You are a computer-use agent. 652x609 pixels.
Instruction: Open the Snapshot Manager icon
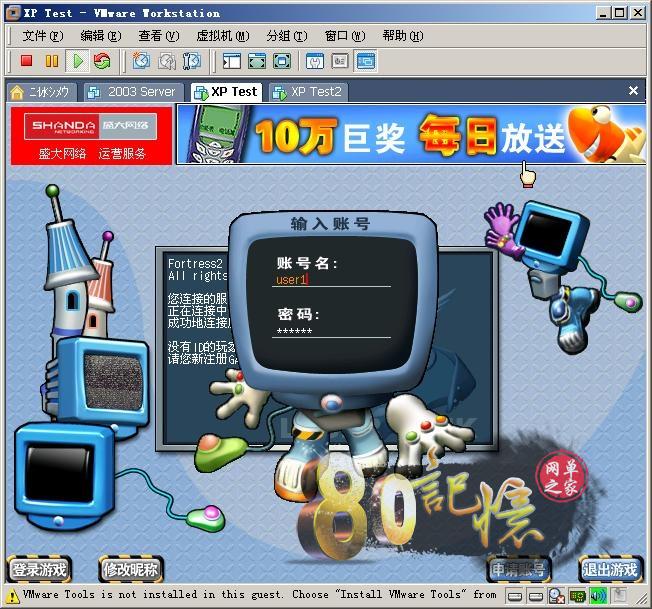(191, 61)
